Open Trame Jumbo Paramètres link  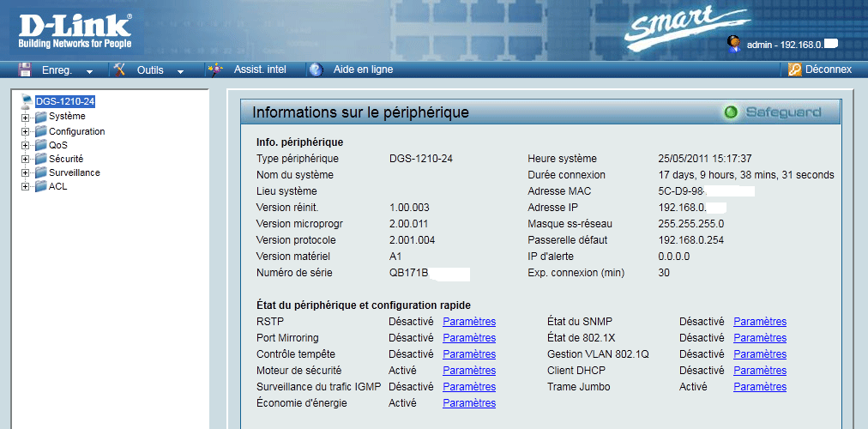coord(760,387)
